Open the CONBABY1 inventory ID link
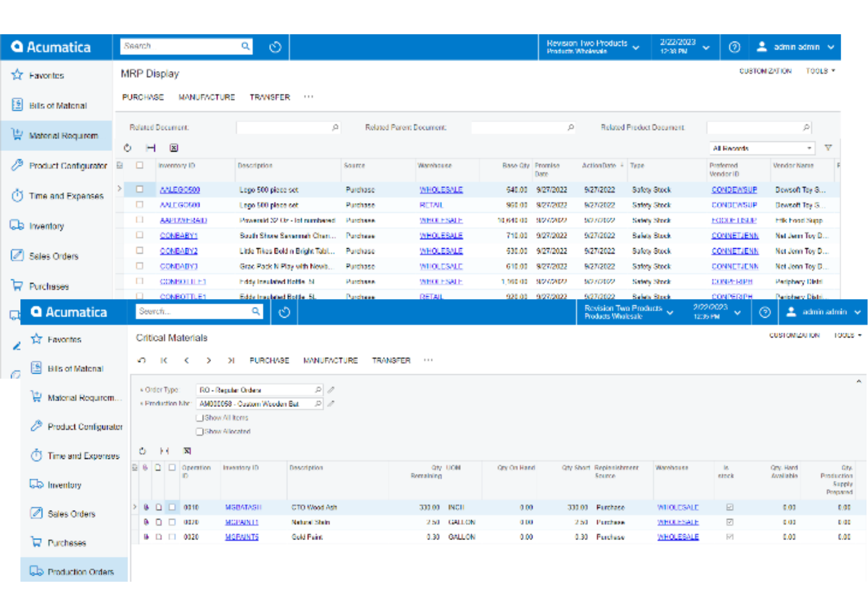 [178, 235]
